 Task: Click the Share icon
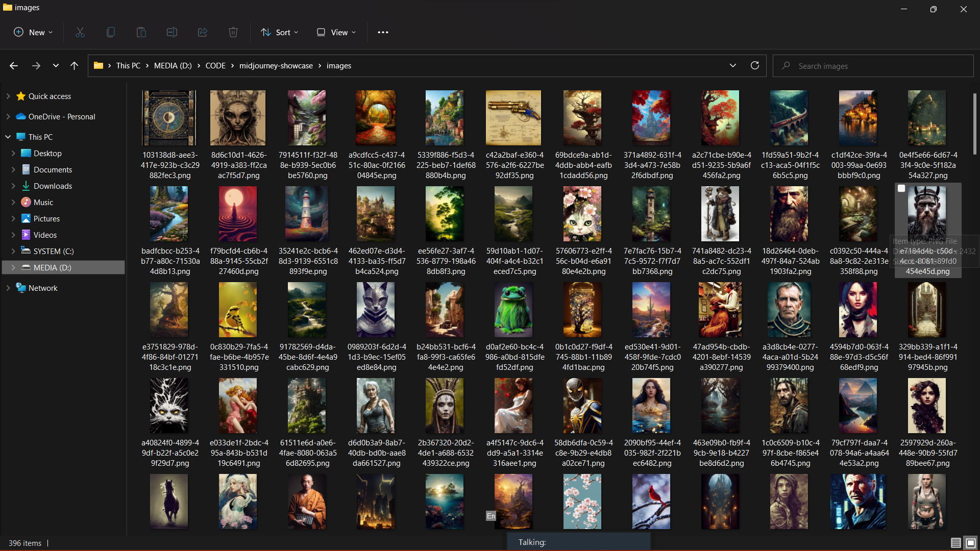click(203, 32)
